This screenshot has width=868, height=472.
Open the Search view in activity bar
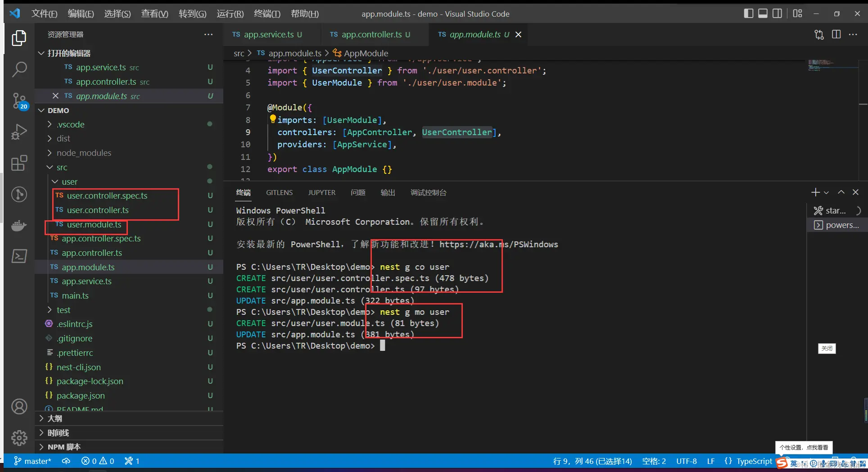coord(19,69)
